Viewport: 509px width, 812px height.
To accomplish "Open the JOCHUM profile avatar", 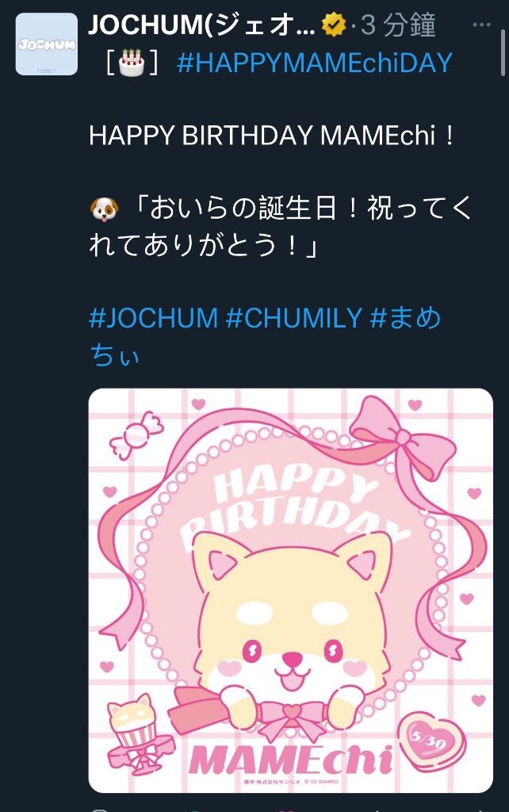I will coord(47,44).
